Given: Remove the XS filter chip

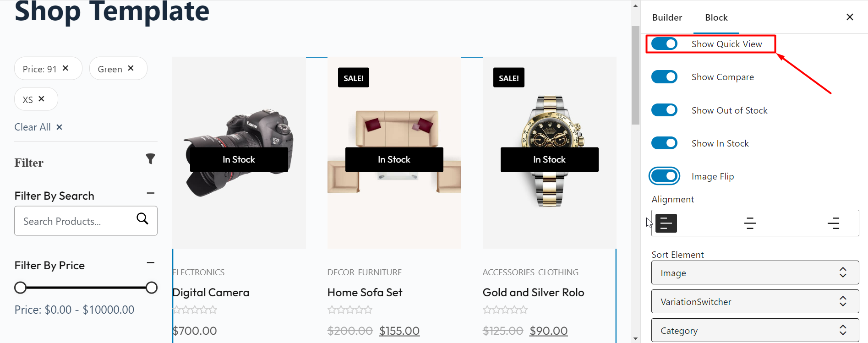Looking at the screenshot, I should 41,99.
